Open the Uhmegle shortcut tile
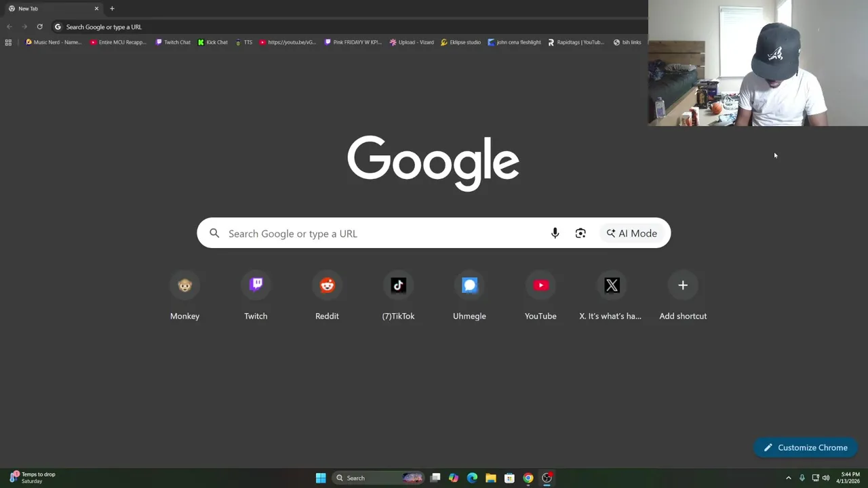 click(x=469, y=297)
